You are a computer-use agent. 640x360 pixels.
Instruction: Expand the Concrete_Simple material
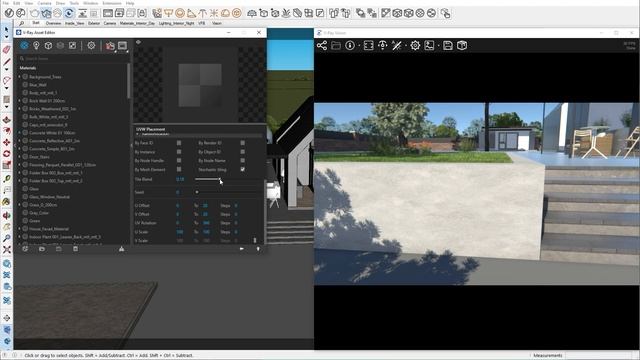click(19, 149)
